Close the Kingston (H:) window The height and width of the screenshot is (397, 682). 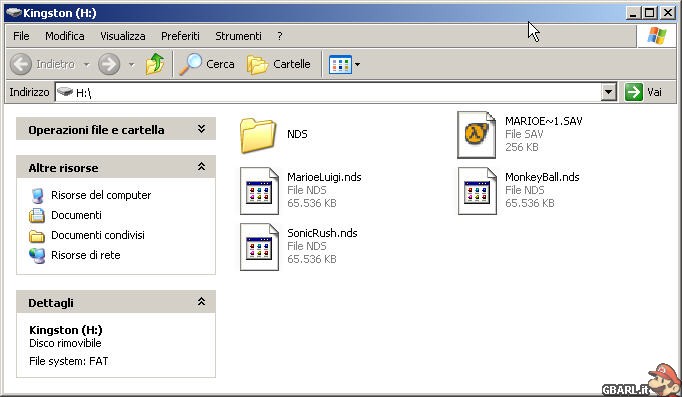(668, 13)
